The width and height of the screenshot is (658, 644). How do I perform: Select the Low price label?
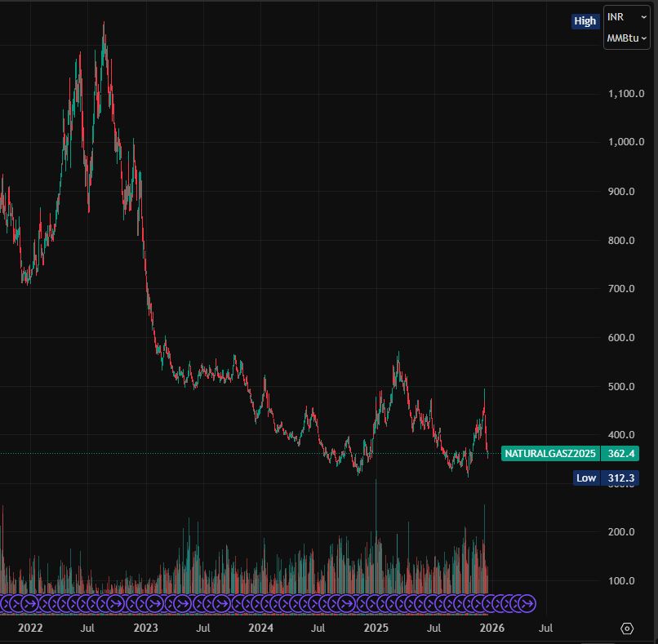click(x=586, y=477)
